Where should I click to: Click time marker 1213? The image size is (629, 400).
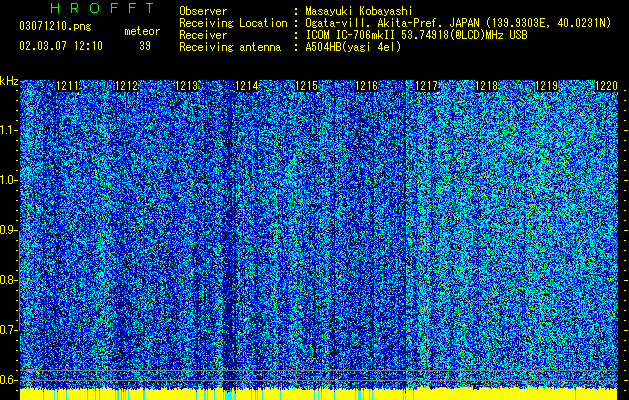pyautogui.click(x=187, y=86)
